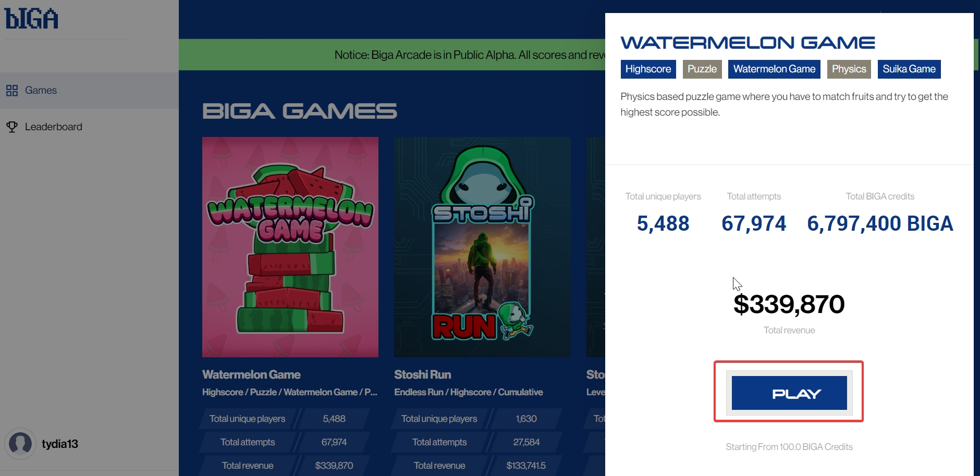The width and height of the screenshot is (980, 476).
Task: Select the Physics tag
Action: 849,69
